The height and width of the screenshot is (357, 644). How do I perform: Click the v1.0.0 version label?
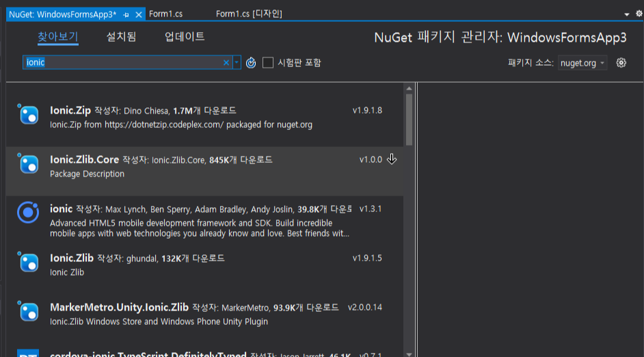[371, 159]
